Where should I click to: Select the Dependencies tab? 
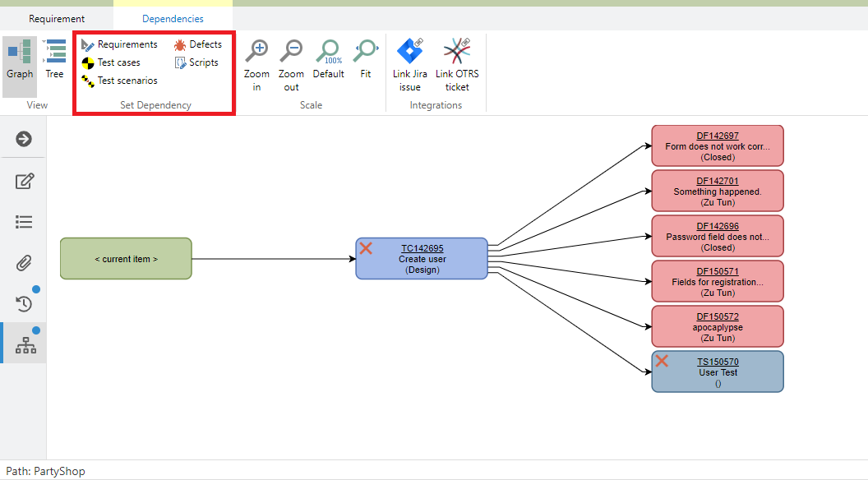173,18
